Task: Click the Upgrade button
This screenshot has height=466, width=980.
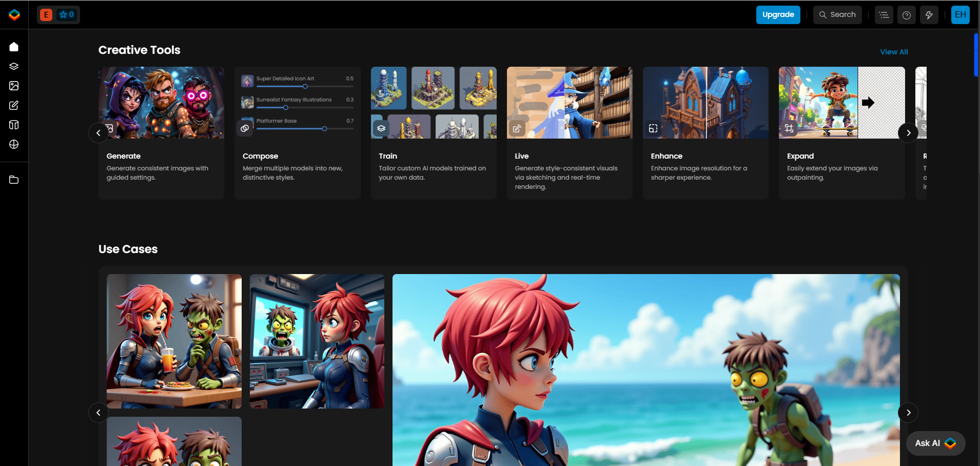Action: [778, 15]
